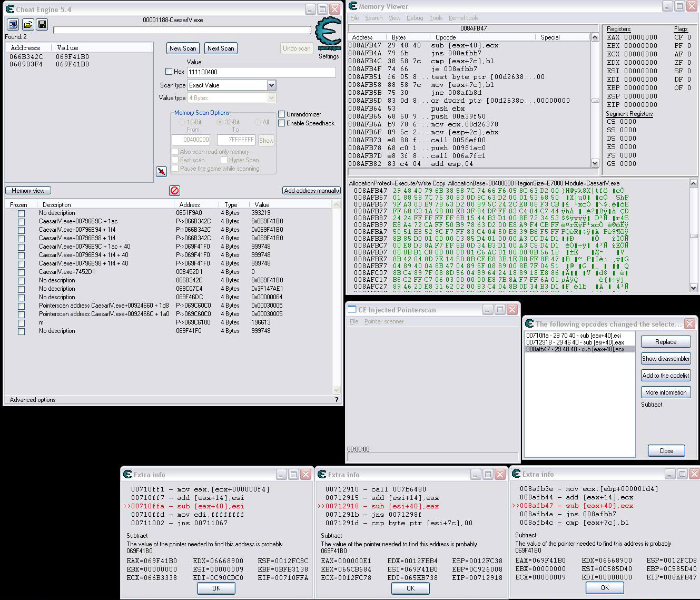
Task: Select disassembler row 008AFB6A mov ecx
Action: (x=469, y=124)
